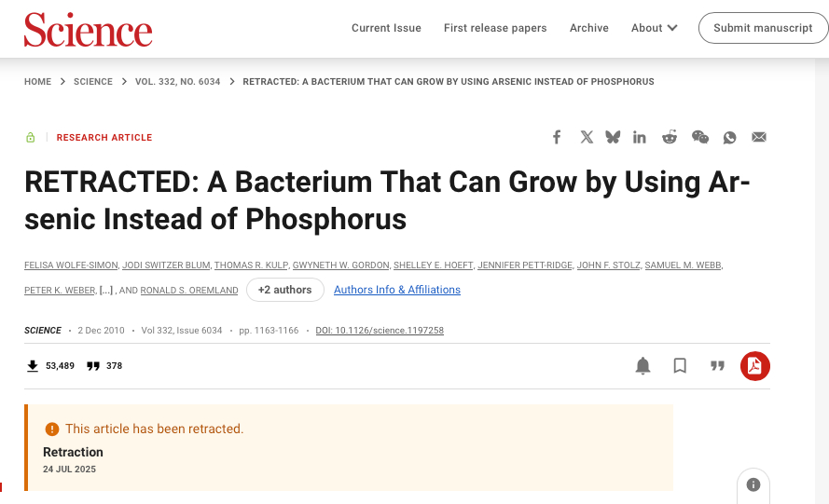Toggle article alert bell icon

coord(642,366)
